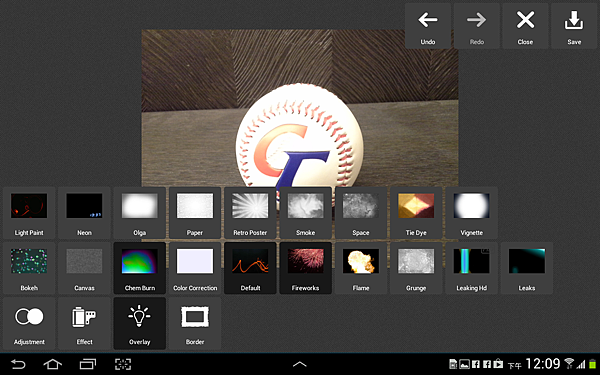This screenshot has width=600, height=375.
Task: Apply the Neon overlay
Action: [84, 213]
